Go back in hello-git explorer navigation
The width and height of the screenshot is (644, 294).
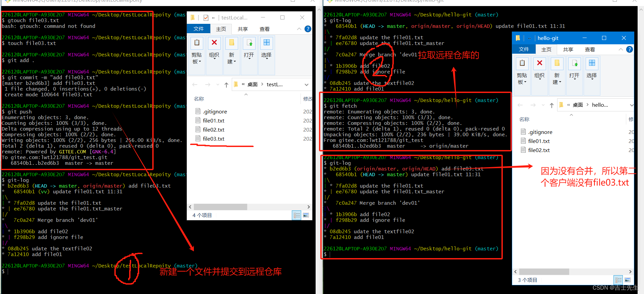pos(520,105)
